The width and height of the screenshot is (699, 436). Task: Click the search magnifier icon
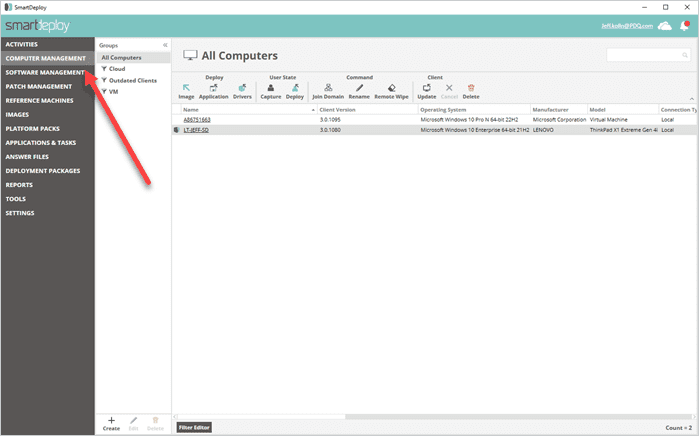click(685, 55)
